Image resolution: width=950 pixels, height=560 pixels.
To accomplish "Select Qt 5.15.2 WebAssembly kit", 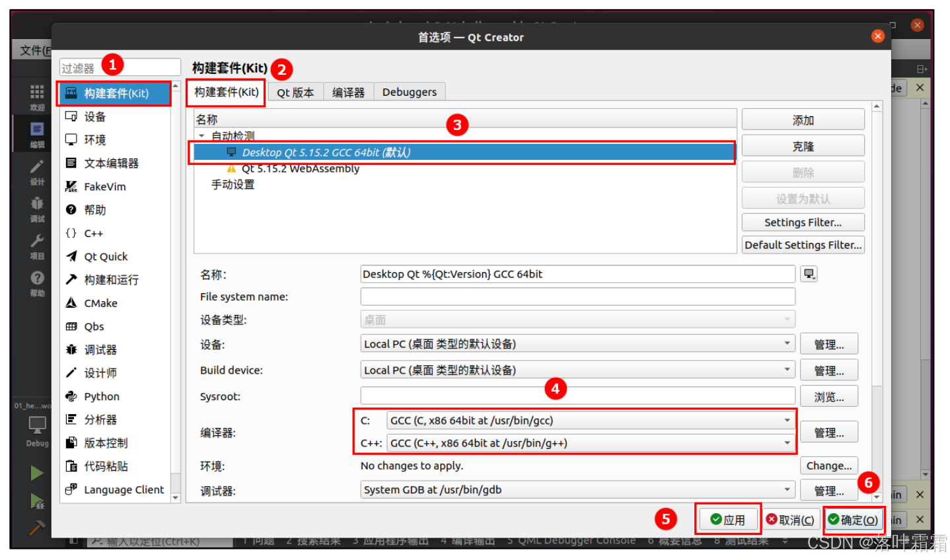I will pyautogui.click(x=300, y=169).
